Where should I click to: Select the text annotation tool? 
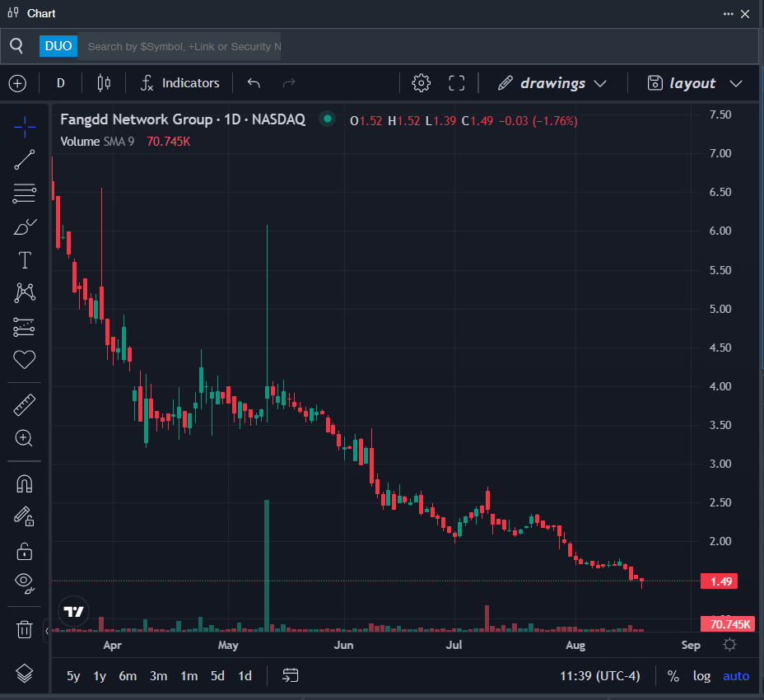click(25, 260)
